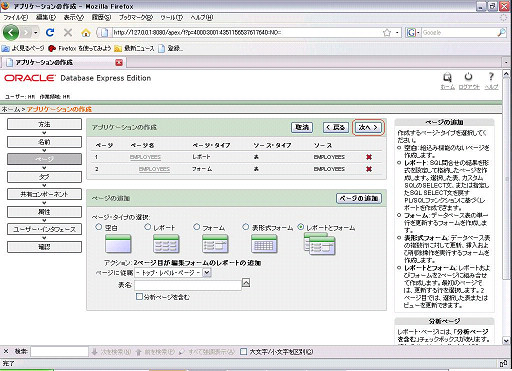This screenshot has width=512, height=371.
Task: Click the page scrollbar down arrow
Action: (506, 341)
